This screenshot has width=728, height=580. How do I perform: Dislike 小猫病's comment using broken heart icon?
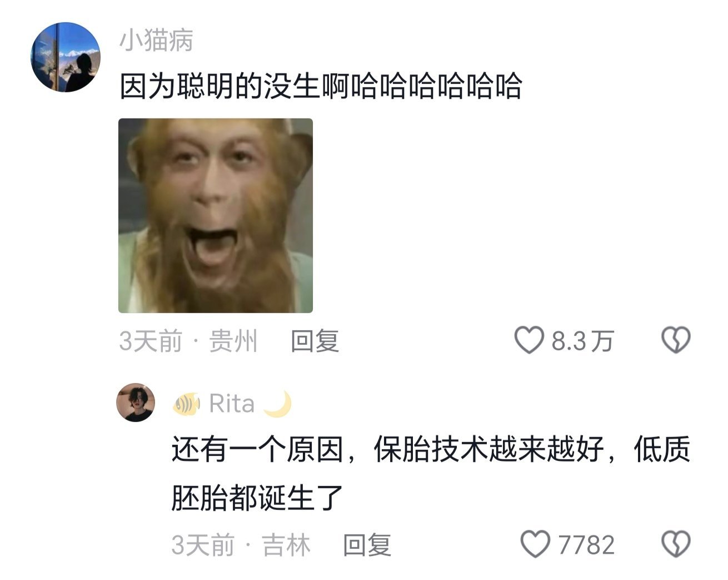676,340
